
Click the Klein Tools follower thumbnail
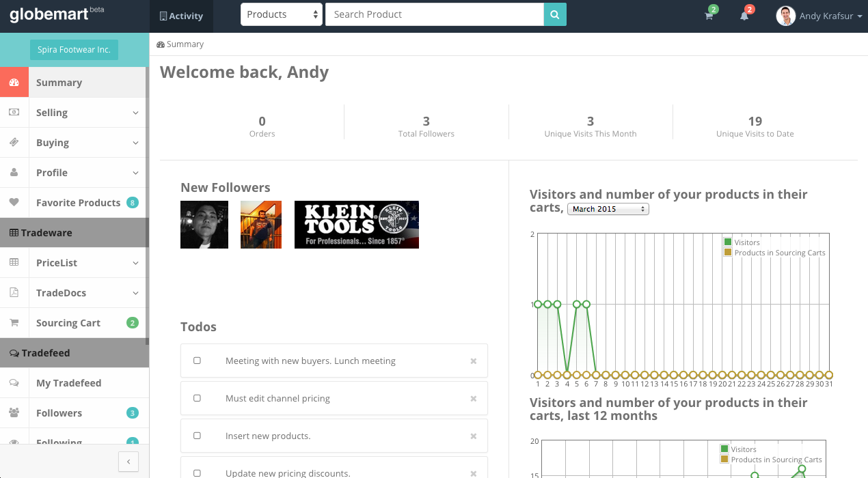[x=356, y=225]
